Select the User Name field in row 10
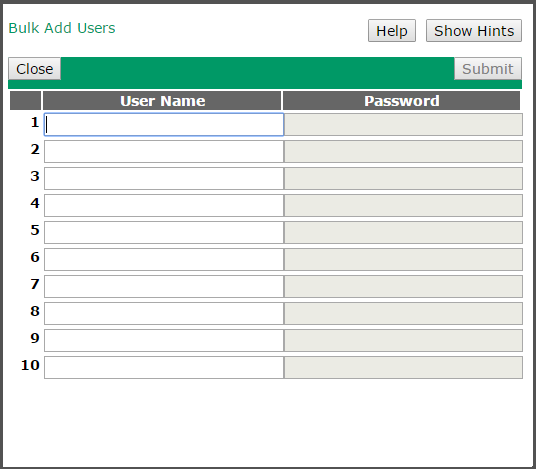Image resolution: width=536 pixels, height=469 pixels. 164,367
